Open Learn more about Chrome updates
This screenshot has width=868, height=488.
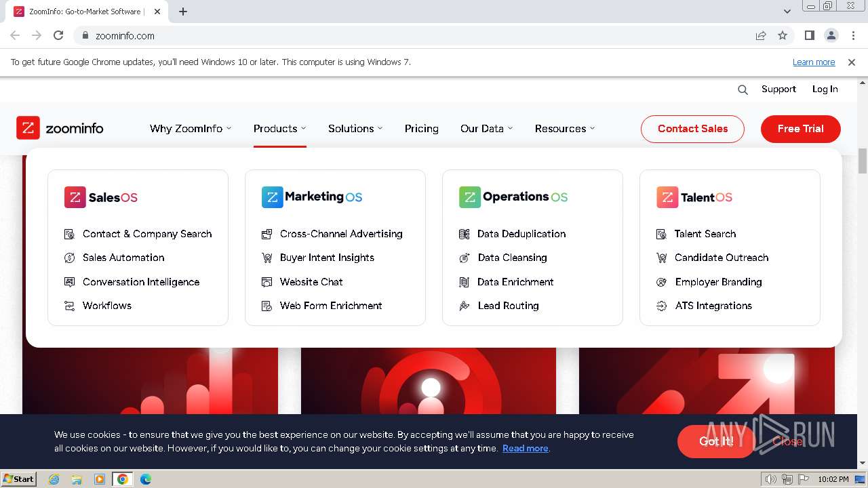tap(814, 62)
